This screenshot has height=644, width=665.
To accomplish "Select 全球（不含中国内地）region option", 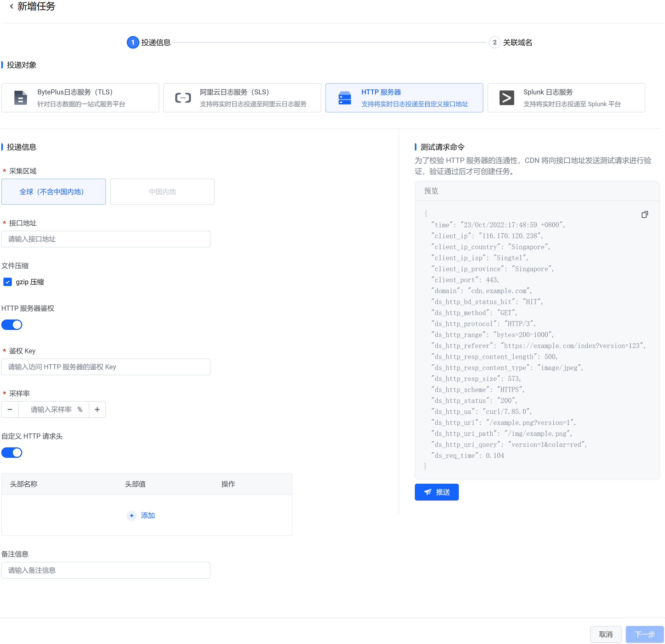I will pos(53,192).
